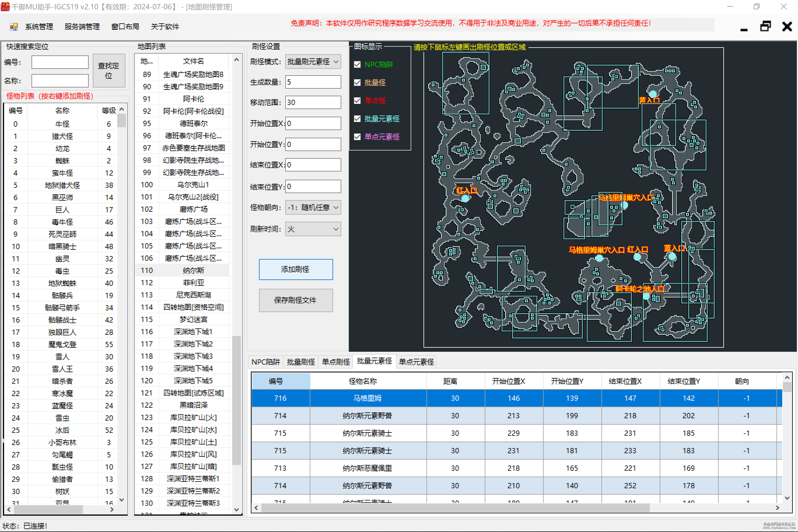Open the 服务端管理 menu
Screen dimensions: 798x532
pos(82,27)
